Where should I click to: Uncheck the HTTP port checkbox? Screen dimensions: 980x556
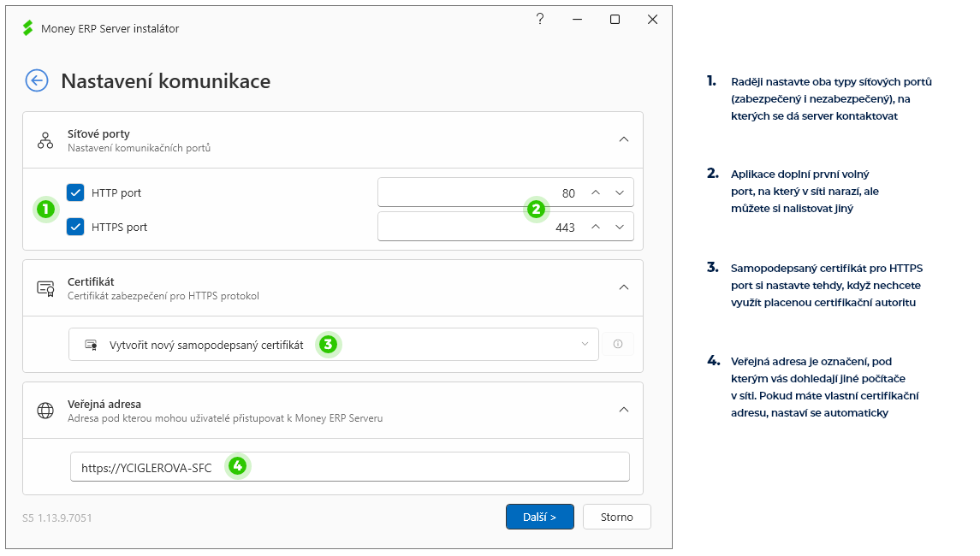(75, 192)
